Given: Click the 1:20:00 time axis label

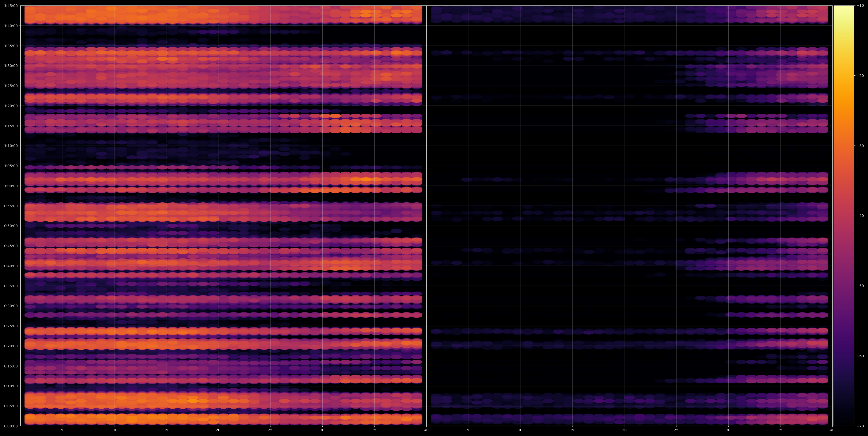Looking at the screenshot, I should point(11,106).
